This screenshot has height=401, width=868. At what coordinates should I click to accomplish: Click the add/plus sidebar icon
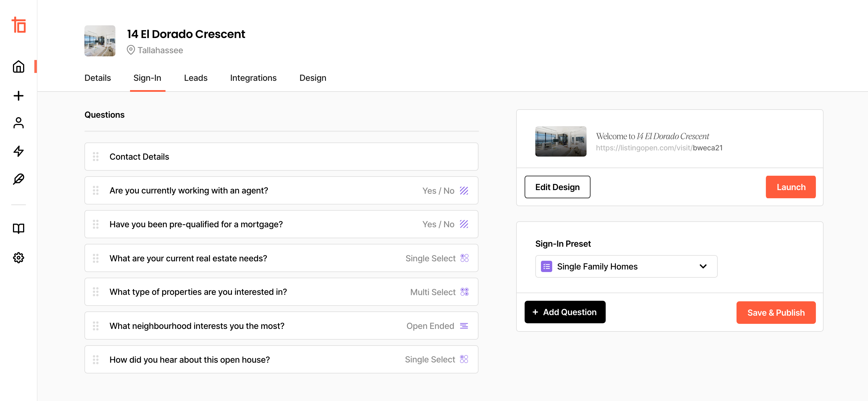pyautogui.click(x=18, y=95)
